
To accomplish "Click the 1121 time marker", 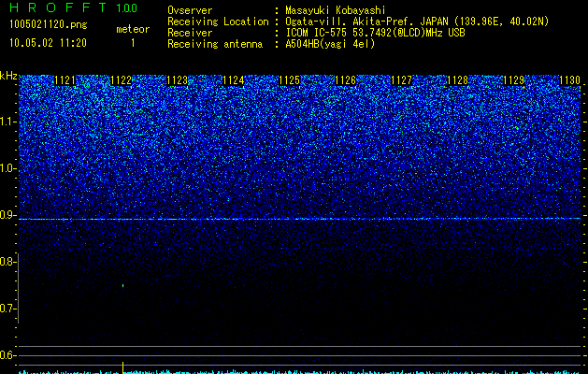I will pyautogui.click(x=65, y=80).
